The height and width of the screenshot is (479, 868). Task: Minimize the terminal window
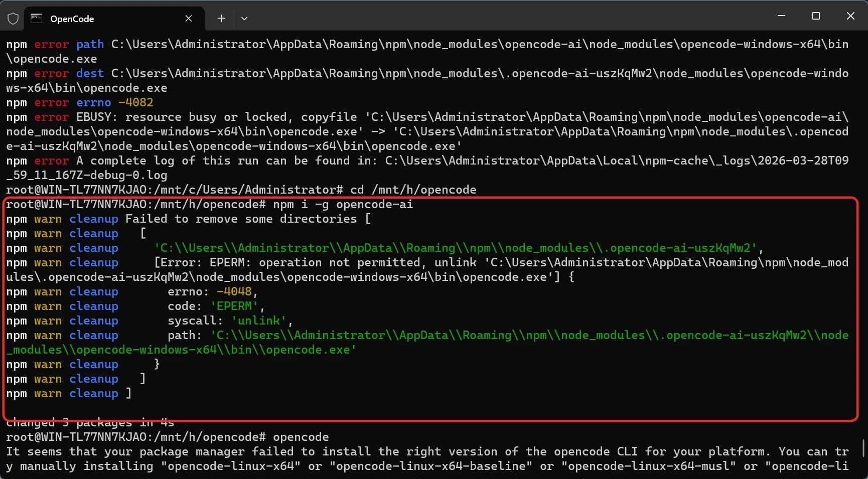781,16
